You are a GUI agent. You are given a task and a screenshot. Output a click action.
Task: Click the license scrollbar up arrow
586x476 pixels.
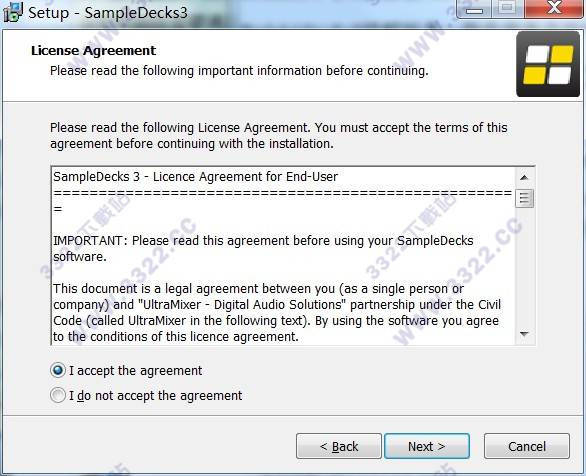pos(524,177)
